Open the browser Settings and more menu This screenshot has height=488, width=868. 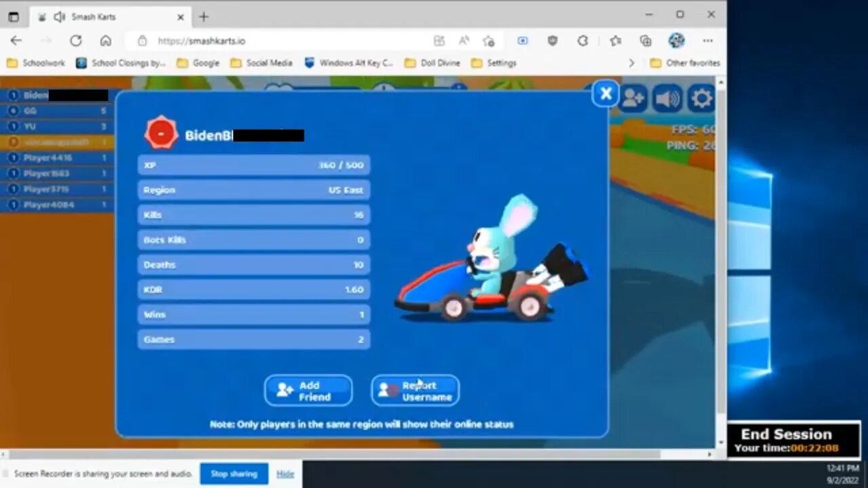[x=708, y=41]
